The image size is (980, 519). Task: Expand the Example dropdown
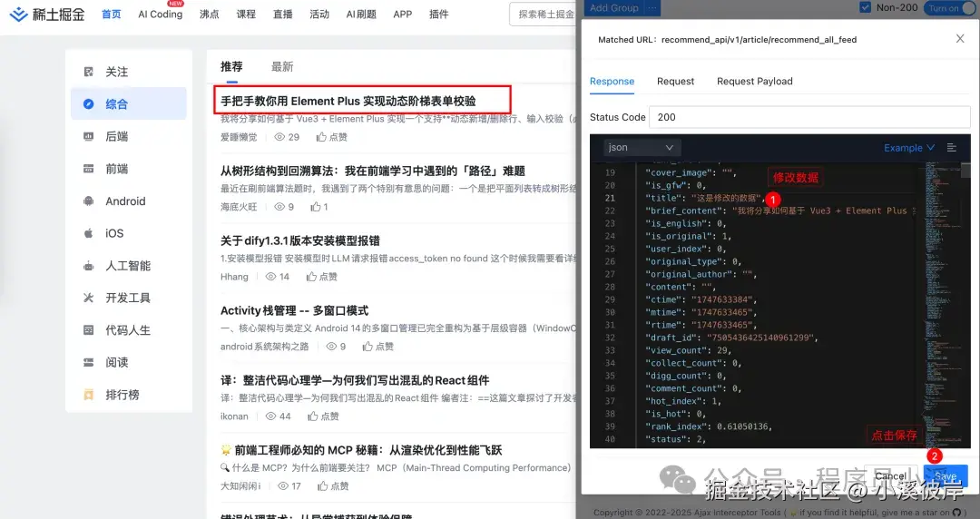tap(908, 148)
